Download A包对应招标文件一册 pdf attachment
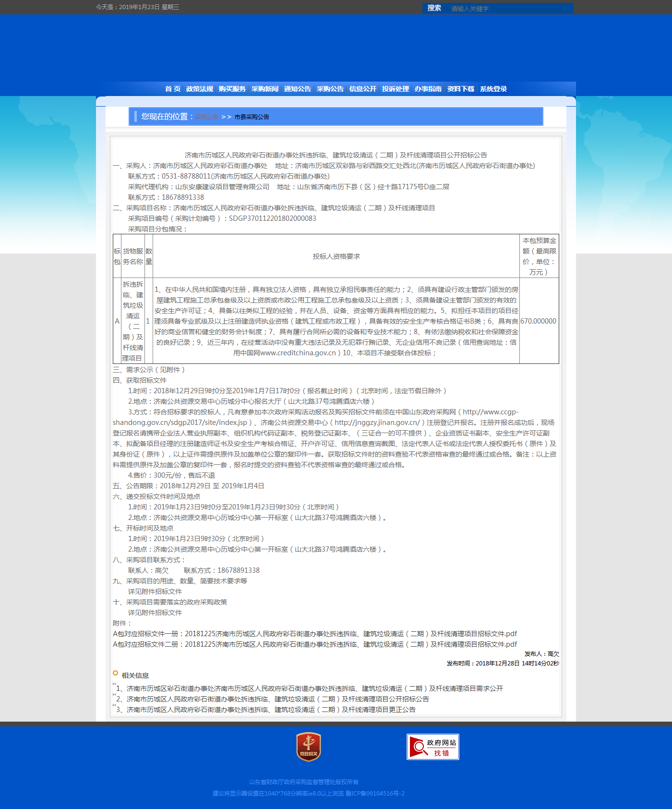Screen dimensions: 672x809 [x=315, y=634]
